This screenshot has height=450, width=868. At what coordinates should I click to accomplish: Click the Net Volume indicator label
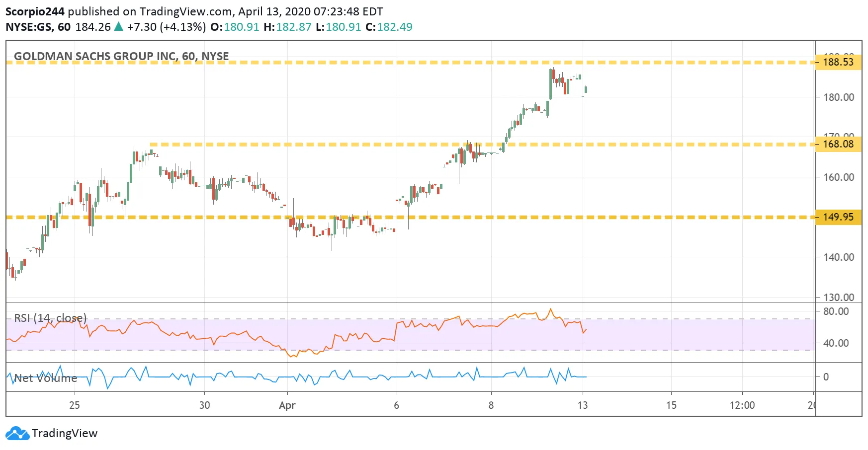pos(46,378)
